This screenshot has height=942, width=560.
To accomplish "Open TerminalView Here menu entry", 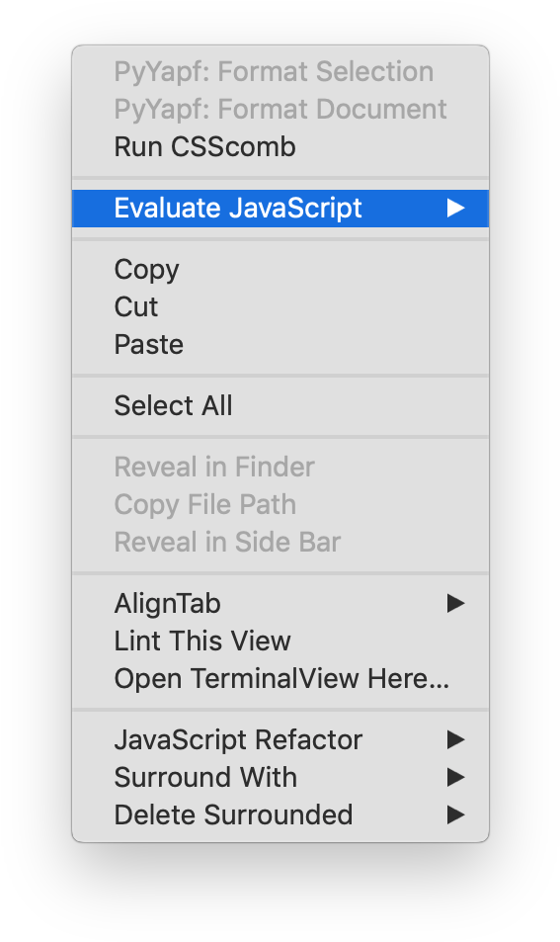I will pos(280,678).
